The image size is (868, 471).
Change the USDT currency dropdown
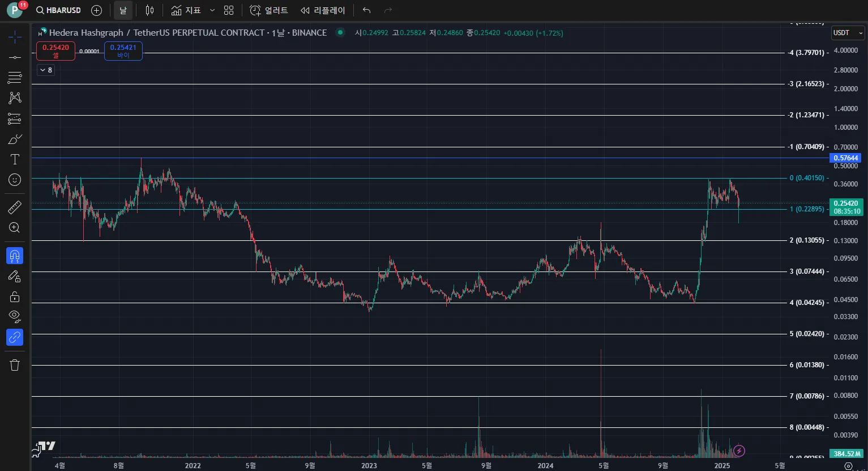point(848,33)
